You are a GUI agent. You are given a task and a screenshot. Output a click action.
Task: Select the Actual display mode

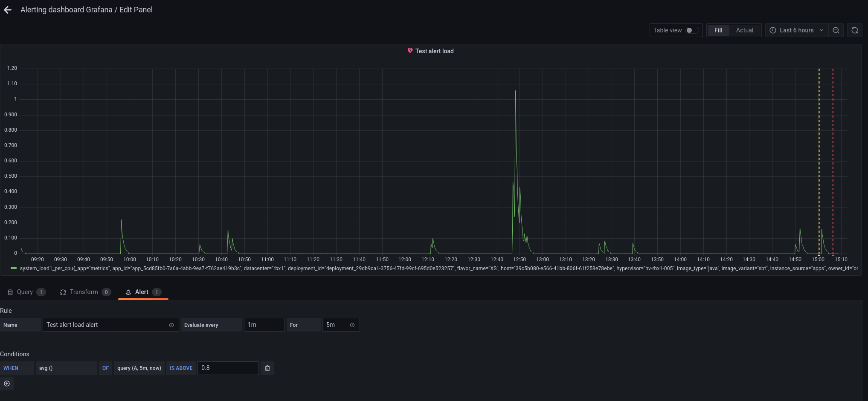click(744, 30)
